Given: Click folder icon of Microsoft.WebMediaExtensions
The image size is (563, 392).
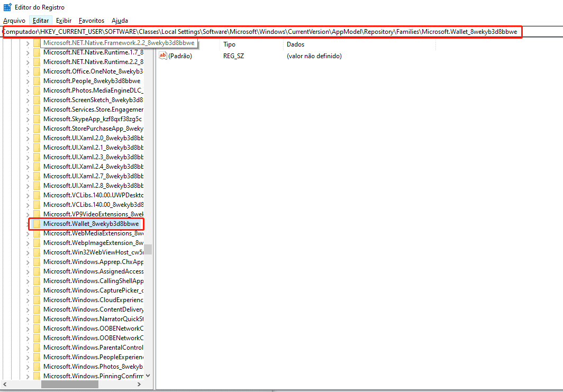Looking at the screenshot, I should (x=37, y=233).
